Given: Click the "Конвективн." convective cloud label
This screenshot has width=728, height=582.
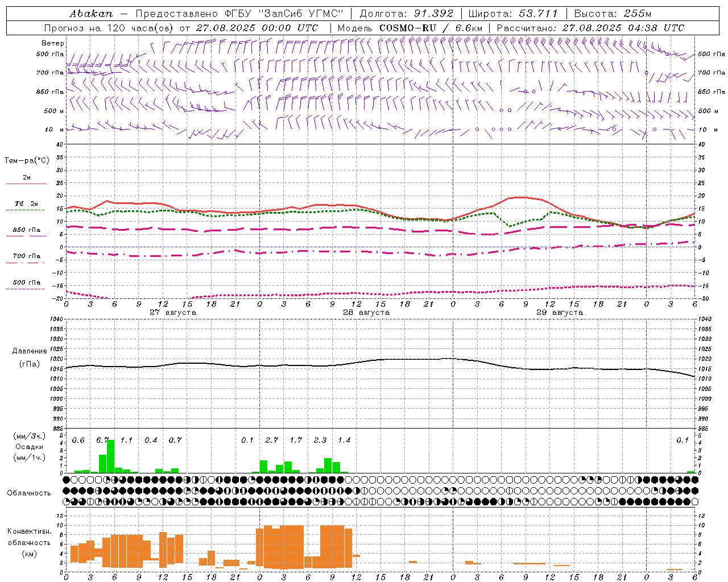Looking at the screenshot, I should point(29,531).
